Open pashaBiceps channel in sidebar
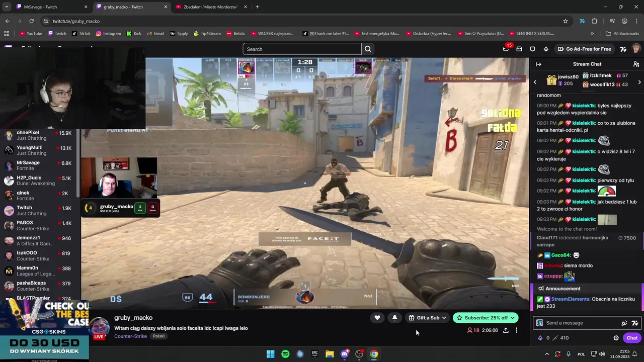The width and height of the screenshot is (644, 362). coord(38,286)
